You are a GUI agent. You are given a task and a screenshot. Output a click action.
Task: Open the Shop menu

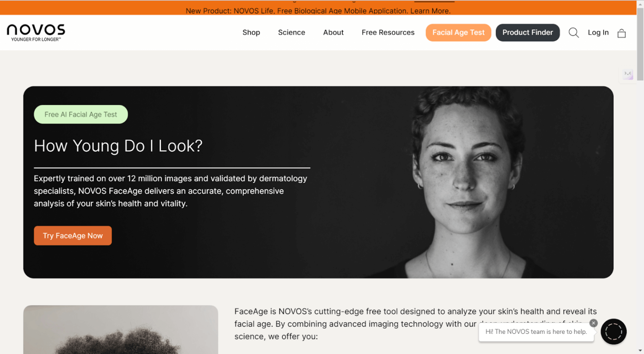pos(251,33)
